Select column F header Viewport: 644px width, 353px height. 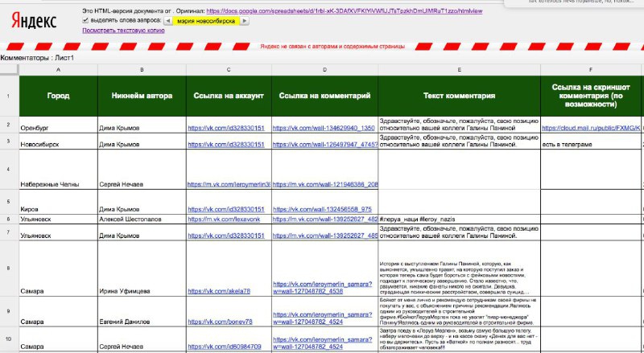pyautogui.click(x=591, y=70)
